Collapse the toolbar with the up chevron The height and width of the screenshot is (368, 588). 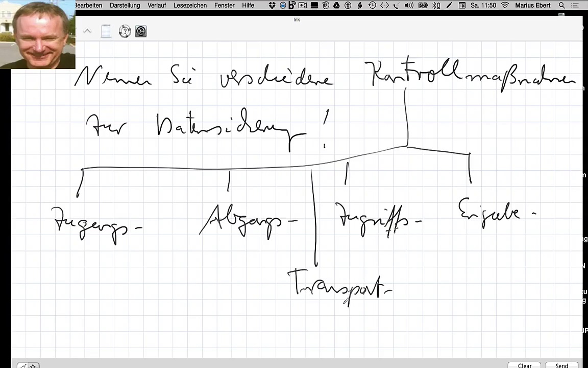coord(87,31)
